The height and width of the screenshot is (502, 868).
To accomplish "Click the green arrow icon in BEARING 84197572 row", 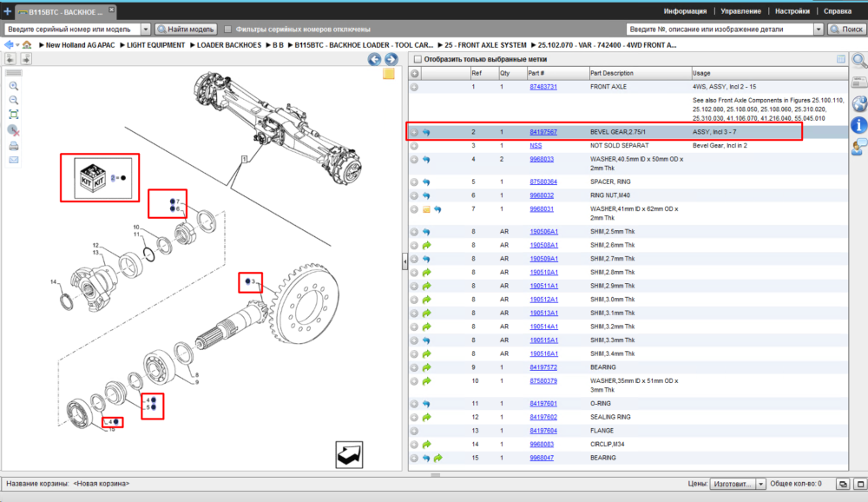I will click(426, 367).
